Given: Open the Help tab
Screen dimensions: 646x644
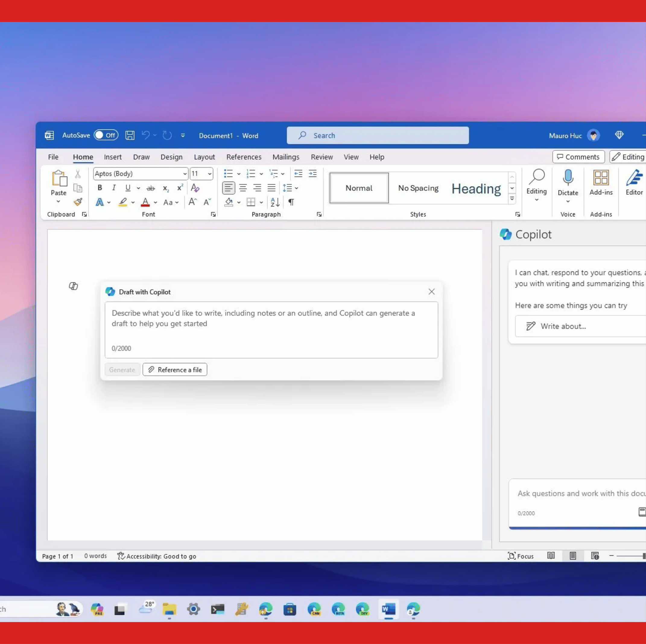Looking at the screenshot, I should pyautogui.click(x=377, y=157).
